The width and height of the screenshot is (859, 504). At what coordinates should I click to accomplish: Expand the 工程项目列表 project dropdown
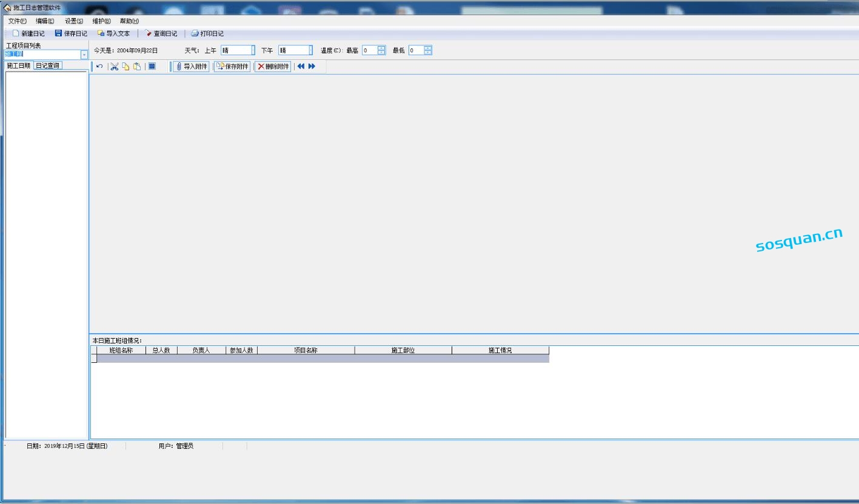84,55
